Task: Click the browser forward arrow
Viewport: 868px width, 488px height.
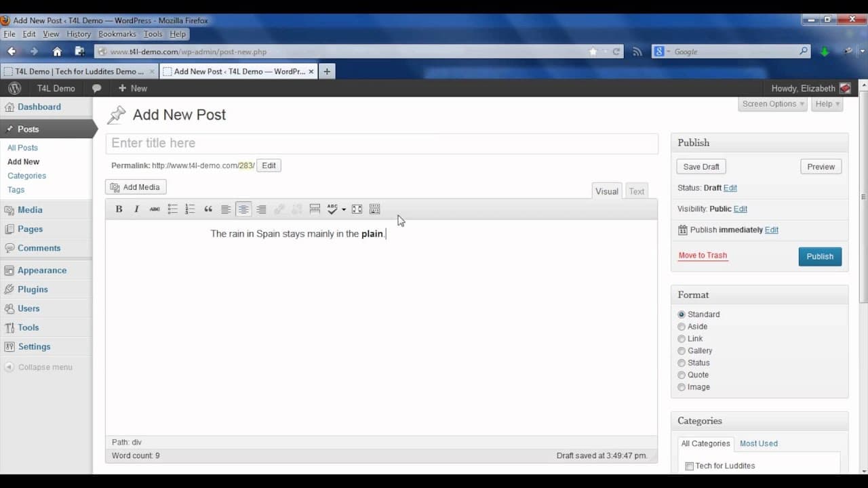Action: tap(34, 52)
